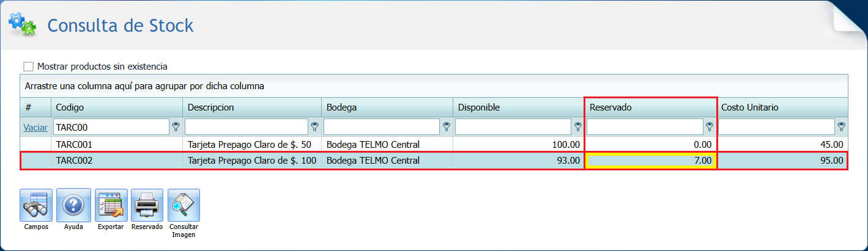Screen dimensions: 868x251
Task: Open the Campos binoculars icon
Action: click(36, 205)
